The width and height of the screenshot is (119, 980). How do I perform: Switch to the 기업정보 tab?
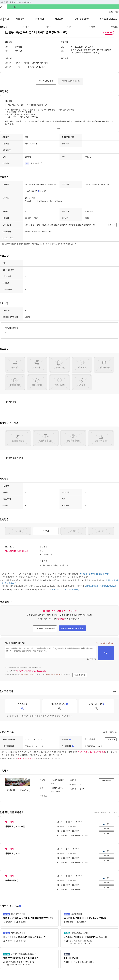point(114,27)
